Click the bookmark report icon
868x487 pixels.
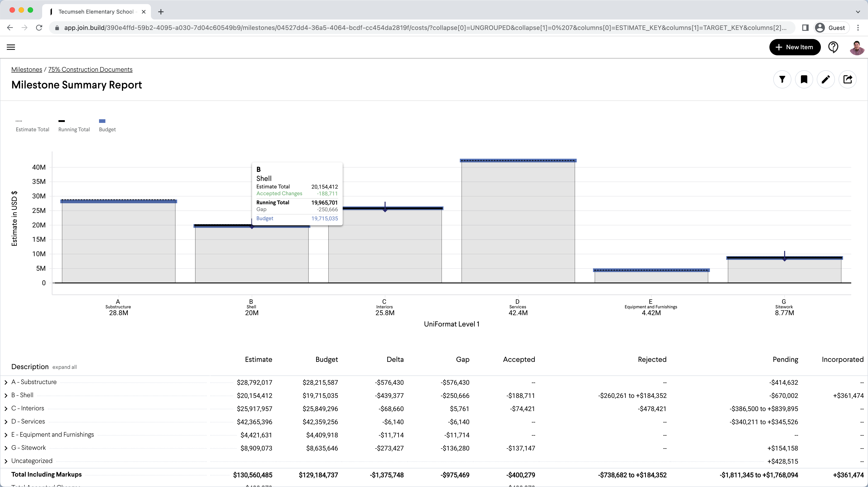pos(804,80)
